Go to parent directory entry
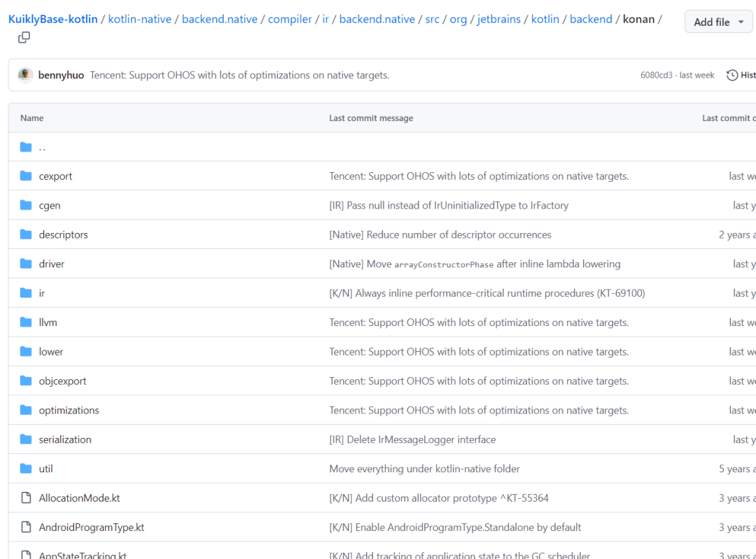This screenshot has height=559, width=756. point(42,147)
